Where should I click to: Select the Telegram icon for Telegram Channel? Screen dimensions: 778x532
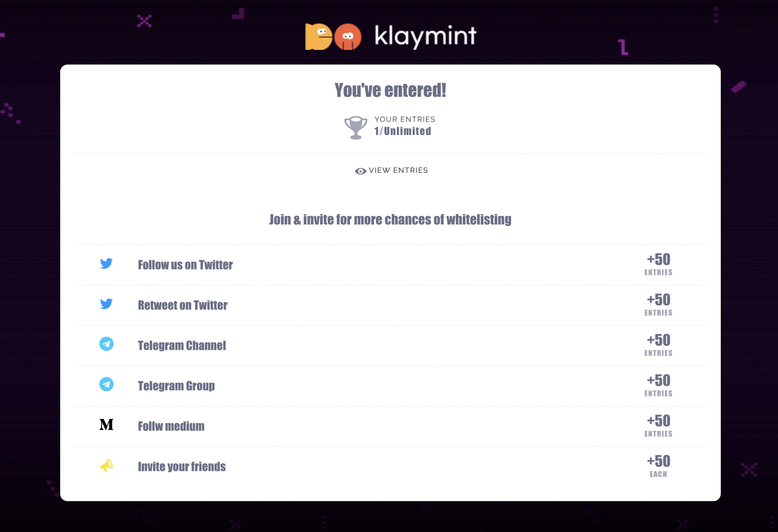pos(106,344)
